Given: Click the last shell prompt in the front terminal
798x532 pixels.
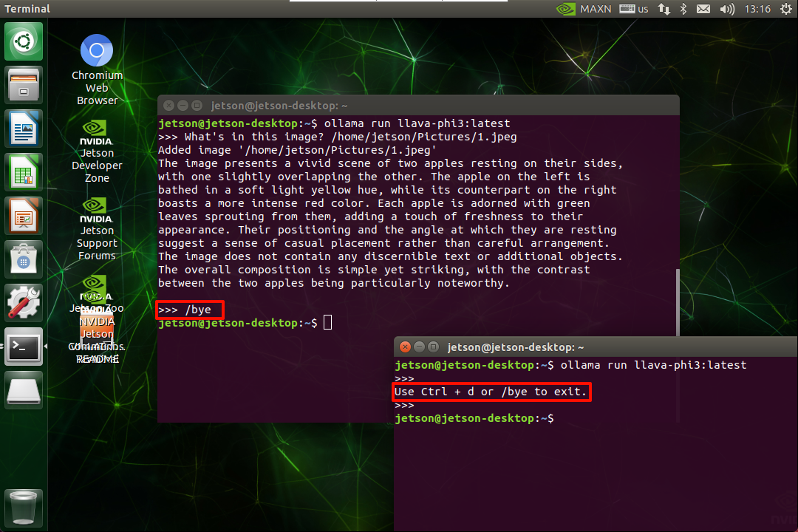Looking at the screenshot, I should pyautogui.click(x=474, y=418).
